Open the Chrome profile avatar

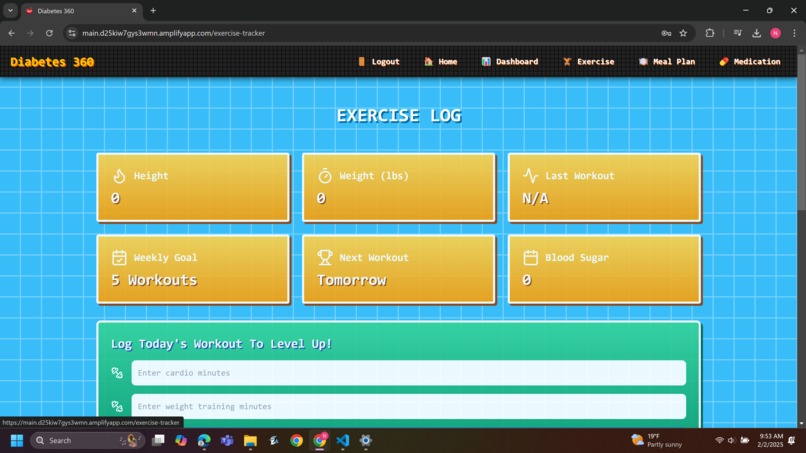tap(776, 33)
